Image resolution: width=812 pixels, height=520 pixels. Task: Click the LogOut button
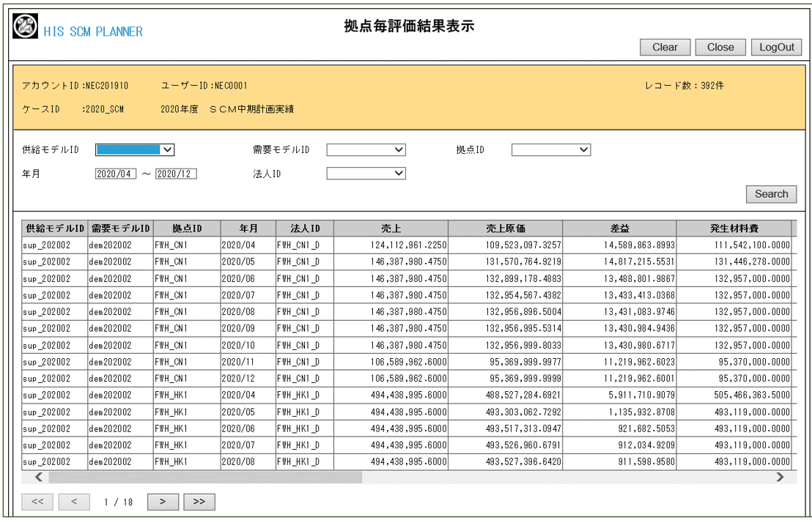[776, 48]
